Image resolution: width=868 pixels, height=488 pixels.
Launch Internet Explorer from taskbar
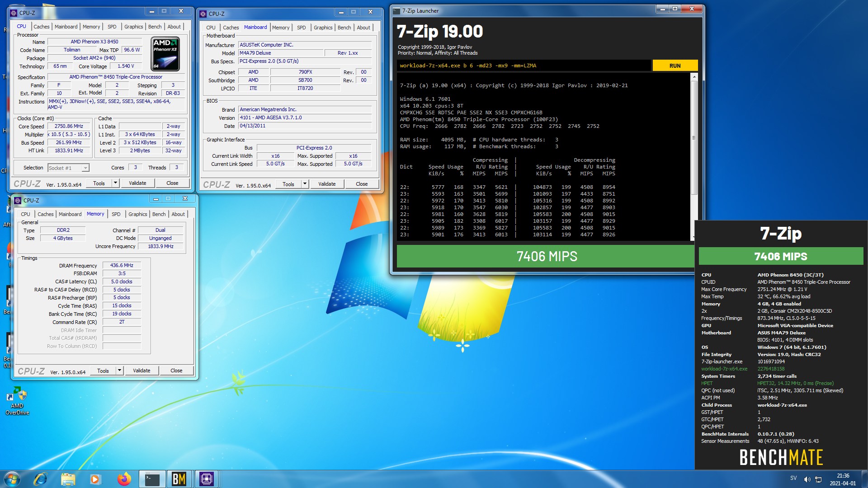tap(41, 479)
